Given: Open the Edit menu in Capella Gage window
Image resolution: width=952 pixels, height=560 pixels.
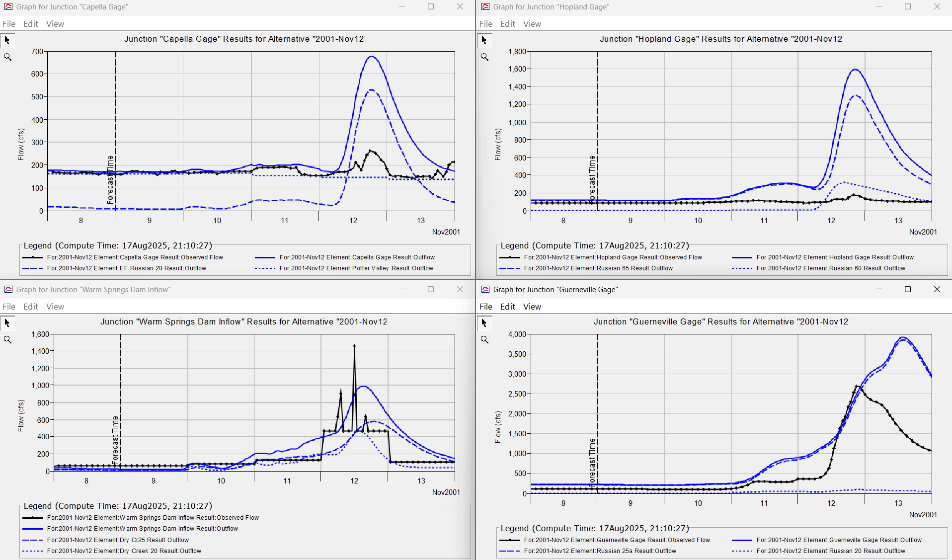Looking at the screenshot, I should [x=30, y=23].
